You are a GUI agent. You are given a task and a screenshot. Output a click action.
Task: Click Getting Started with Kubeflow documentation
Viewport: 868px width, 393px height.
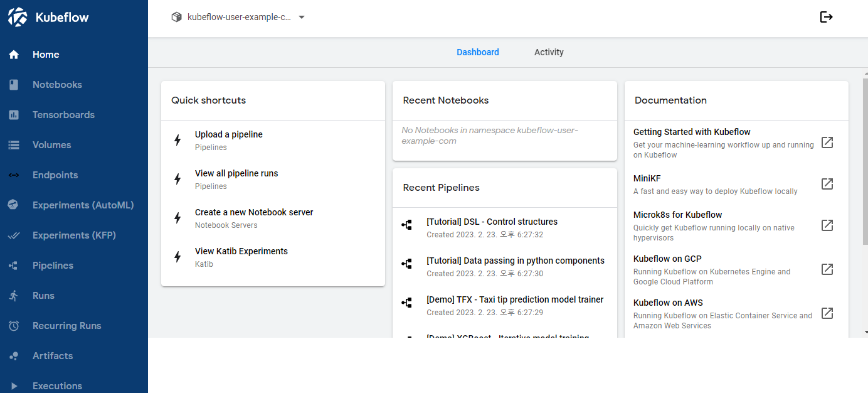coord(692,132)
